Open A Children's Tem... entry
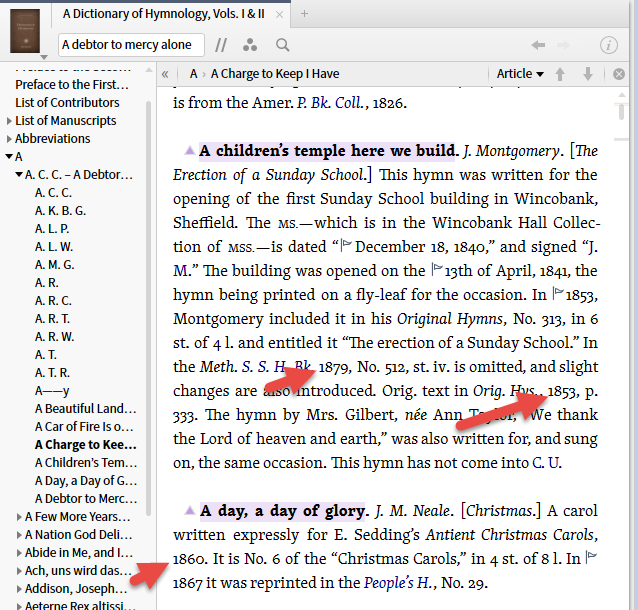The width and height of the screenshot is (638, 610). 86,463
